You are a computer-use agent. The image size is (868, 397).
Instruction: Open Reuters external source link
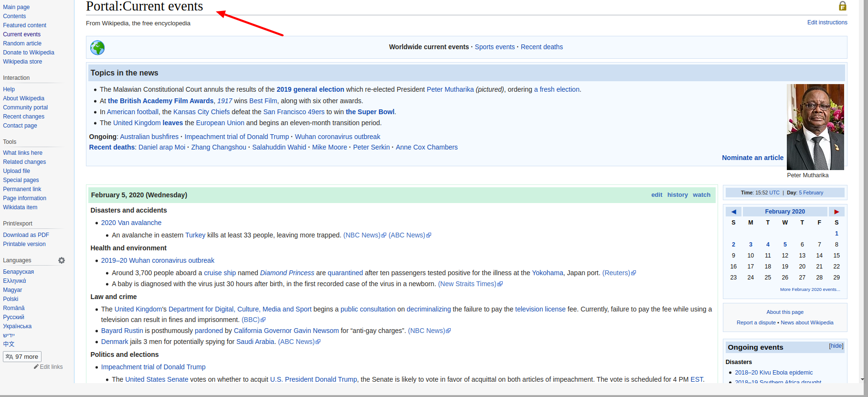(x=619, y=273)
